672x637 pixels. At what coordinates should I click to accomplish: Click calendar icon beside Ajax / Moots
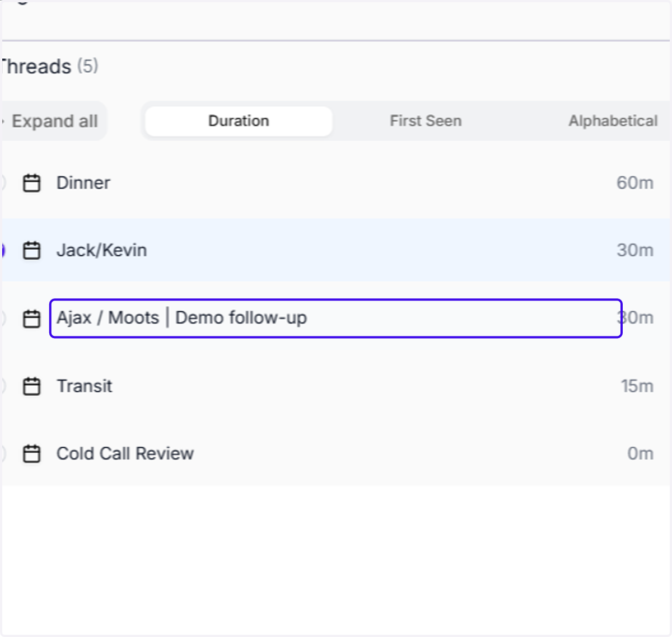pyautogui.click(x=31, y=318)
